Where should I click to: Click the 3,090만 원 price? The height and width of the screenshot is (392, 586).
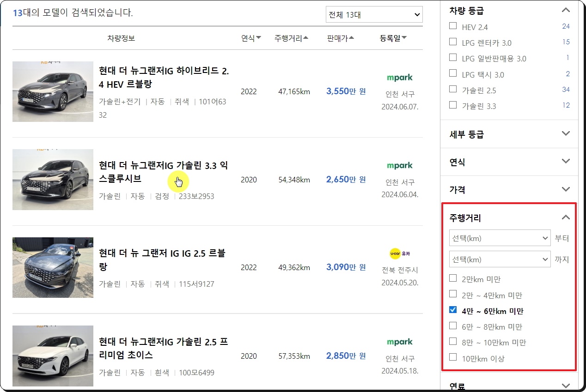click(x=346, y=267)
